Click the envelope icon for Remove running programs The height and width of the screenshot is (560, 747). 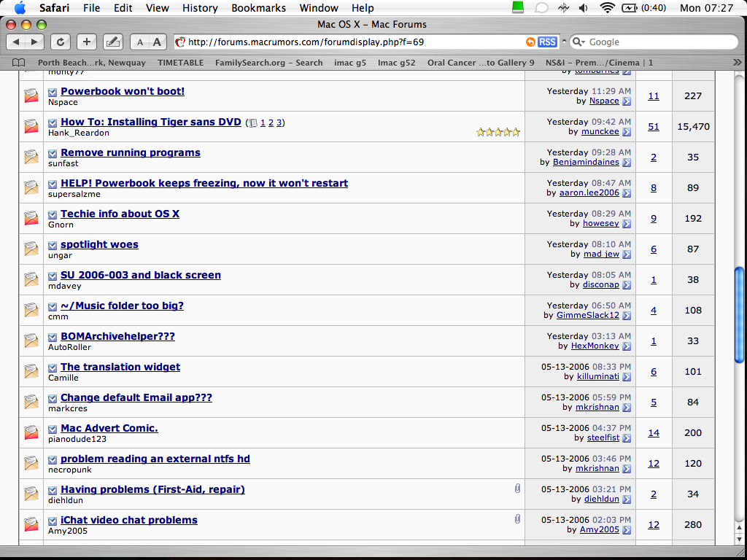(31, 157)
